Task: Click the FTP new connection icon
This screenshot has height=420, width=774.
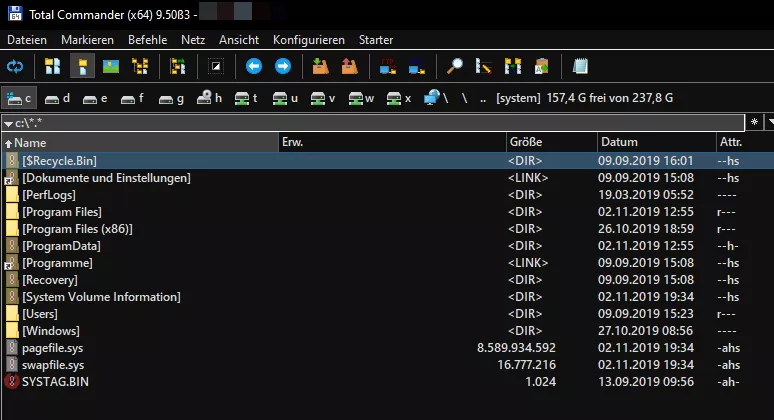Action: click(417, 66)
